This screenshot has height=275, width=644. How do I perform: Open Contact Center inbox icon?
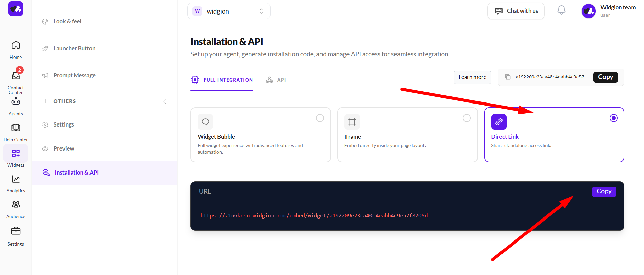coord(16,76)
